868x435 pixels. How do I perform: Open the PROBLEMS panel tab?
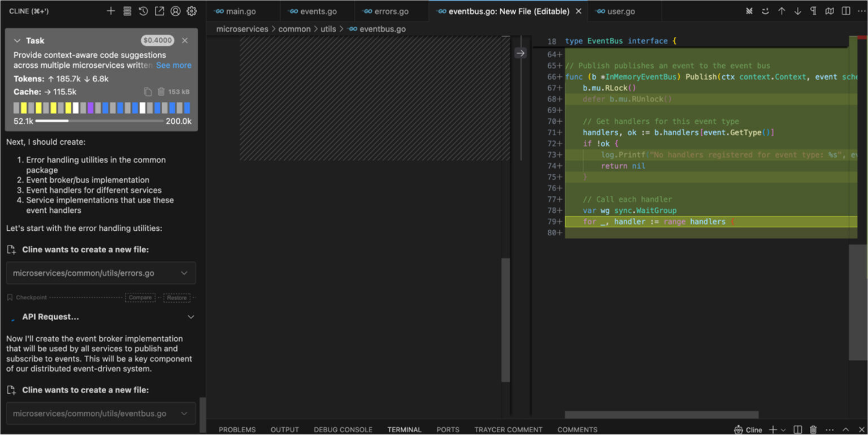point(237,430)
